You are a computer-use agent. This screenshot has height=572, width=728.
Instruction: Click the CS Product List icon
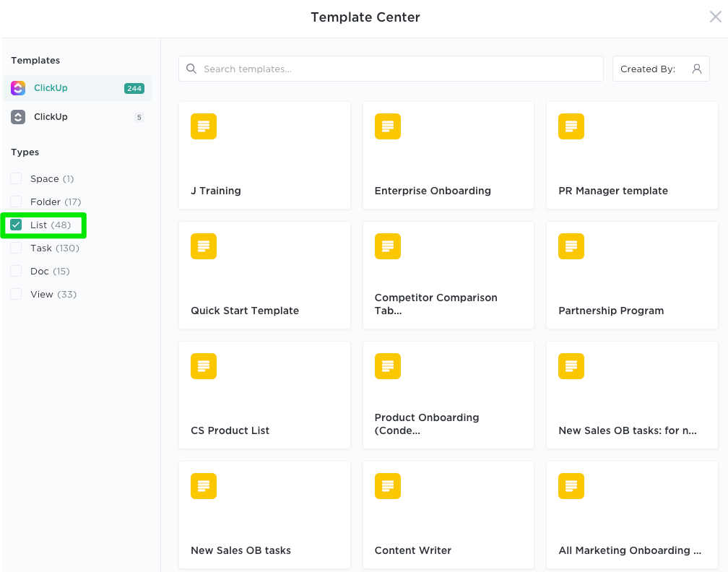coord(204,366)
